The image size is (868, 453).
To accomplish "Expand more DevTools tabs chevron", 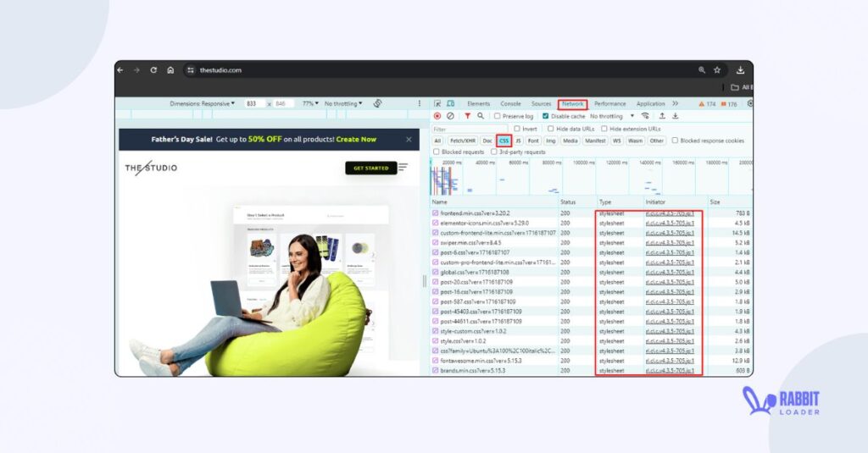I will pyautogui.click(x=675, y=103).
